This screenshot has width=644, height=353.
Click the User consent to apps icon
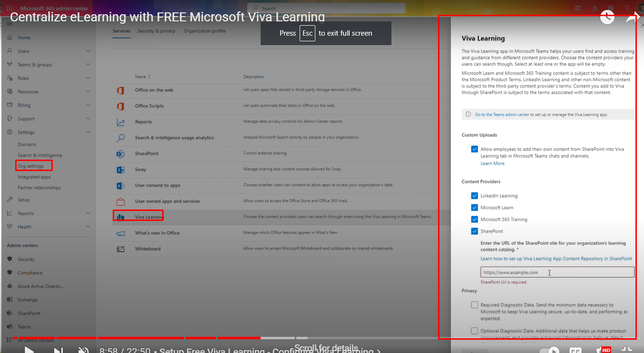(120, 185)
